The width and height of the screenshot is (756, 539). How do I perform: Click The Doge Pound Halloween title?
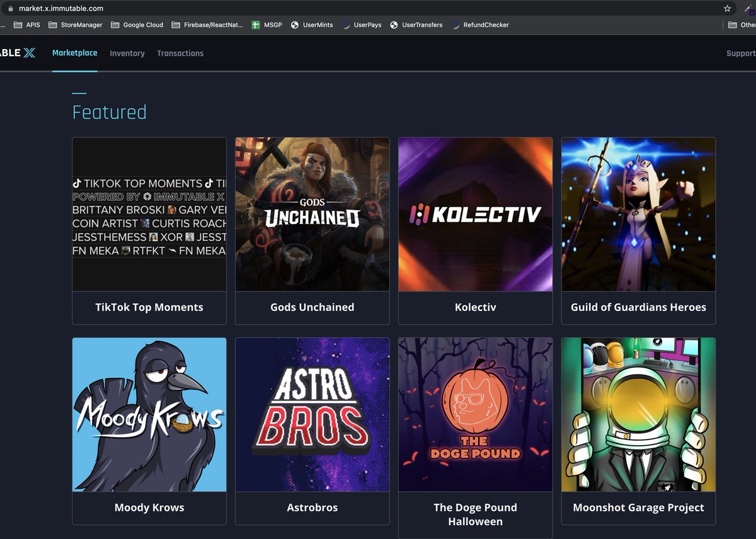tap(476, 514)
